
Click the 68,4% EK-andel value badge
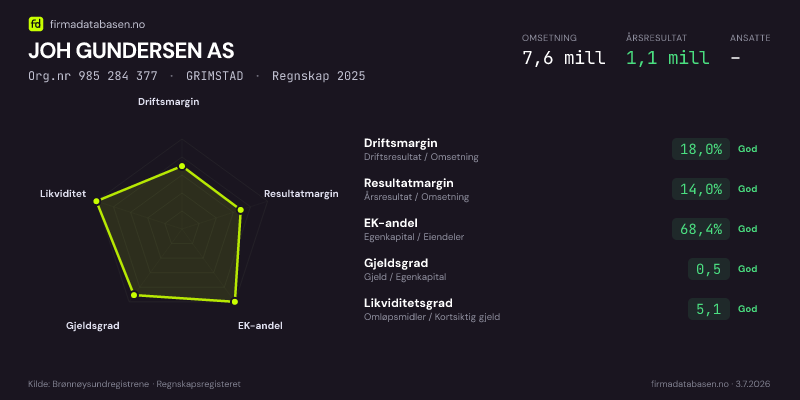coord(701,229)
